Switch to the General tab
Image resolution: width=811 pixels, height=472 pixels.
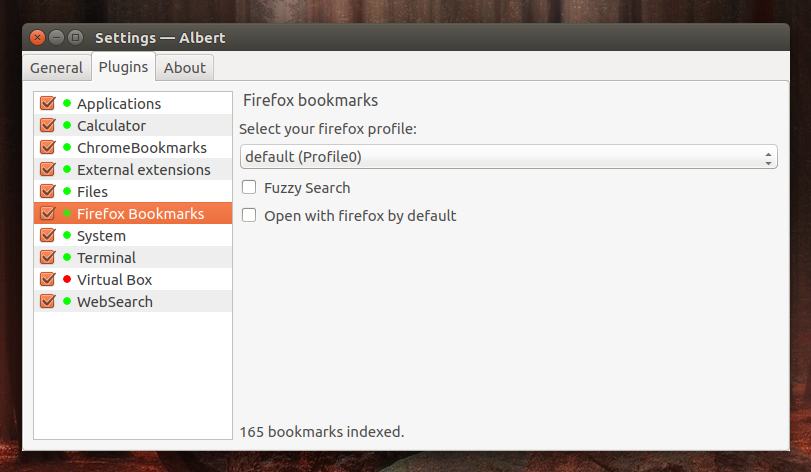coord(56,68)
